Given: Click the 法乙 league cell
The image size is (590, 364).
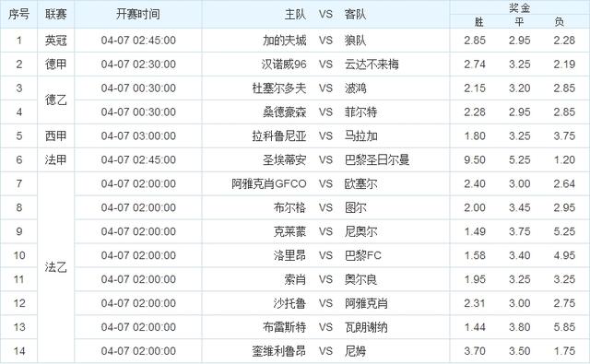Looking at the screenshot, I should click(55, 267).
